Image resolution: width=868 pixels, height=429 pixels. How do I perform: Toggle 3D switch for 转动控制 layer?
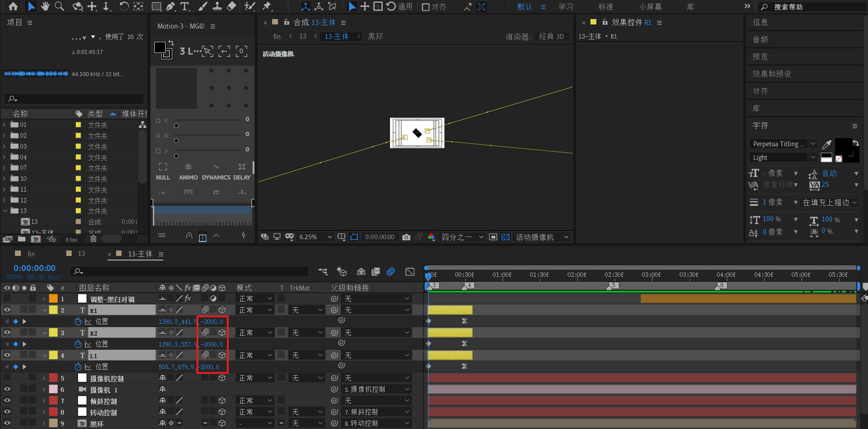coord(222,412)
